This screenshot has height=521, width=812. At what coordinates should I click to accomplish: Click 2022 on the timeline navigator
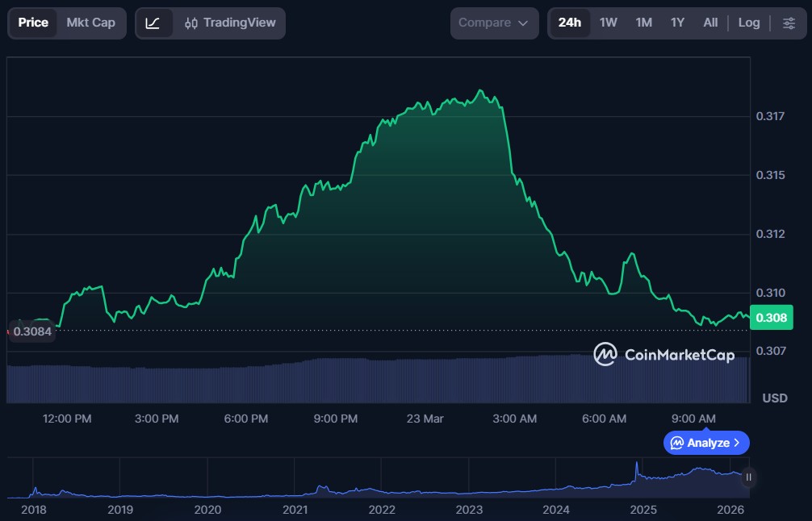click(382, 510)
